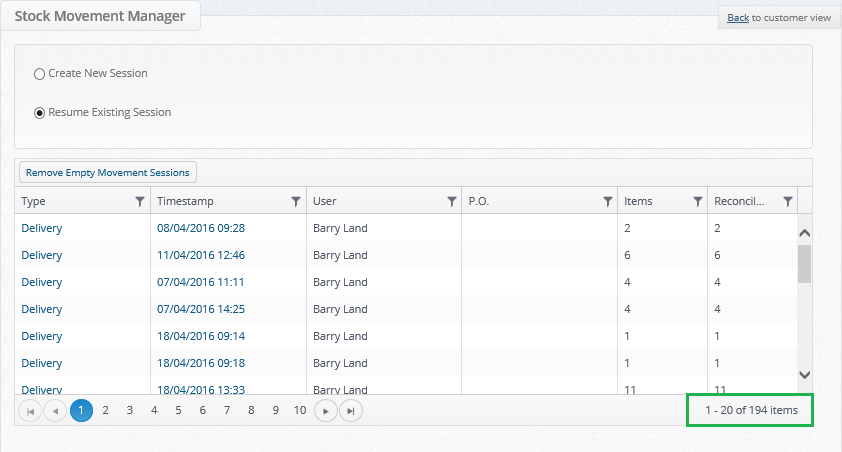Viewport: 842px width, 452px height.
Task: Go to page 9
Action: point(275,411)
